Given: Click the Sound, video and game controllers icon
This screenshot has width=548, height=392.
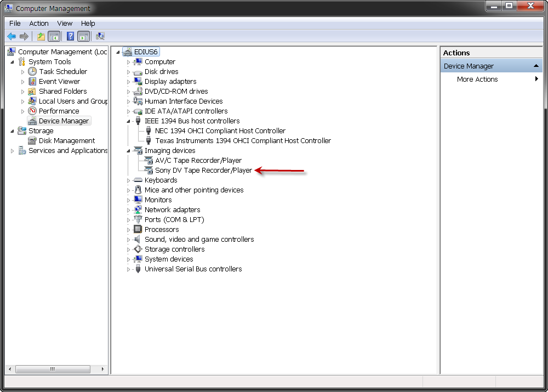Looking at the screenshot, I should (138, 239).
